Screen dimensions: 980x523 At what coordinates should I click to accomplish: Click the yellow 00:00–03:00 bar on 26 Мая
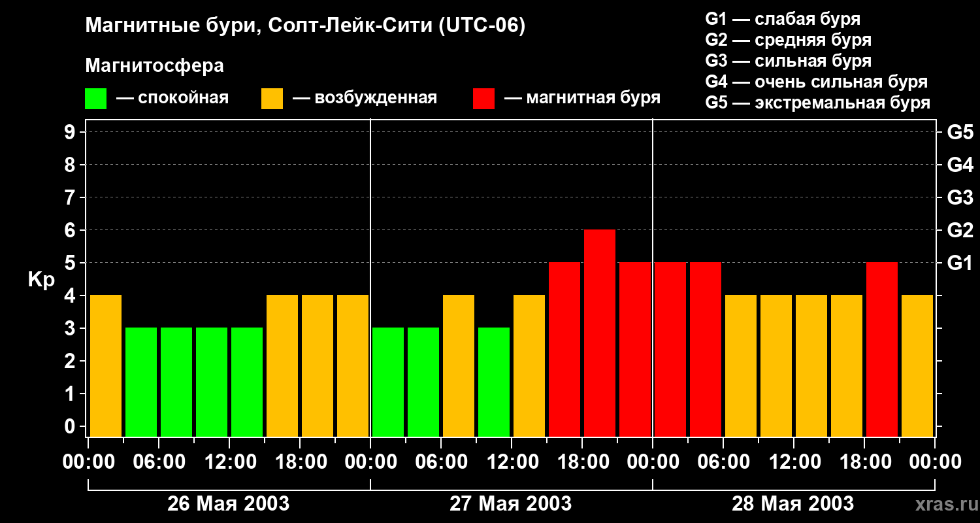pos(106,366)
